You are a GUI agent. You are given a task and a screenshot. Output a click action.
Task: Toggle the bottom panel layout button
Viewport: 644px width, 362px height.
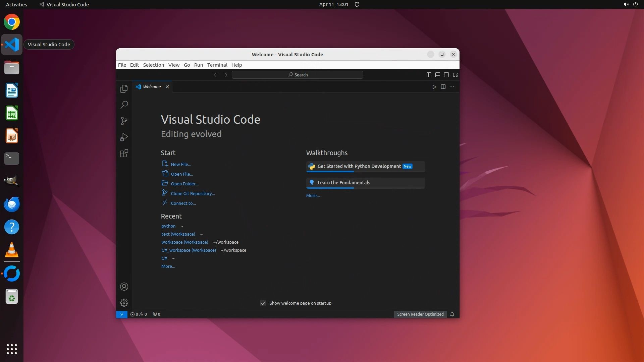(x=437, y=75)
